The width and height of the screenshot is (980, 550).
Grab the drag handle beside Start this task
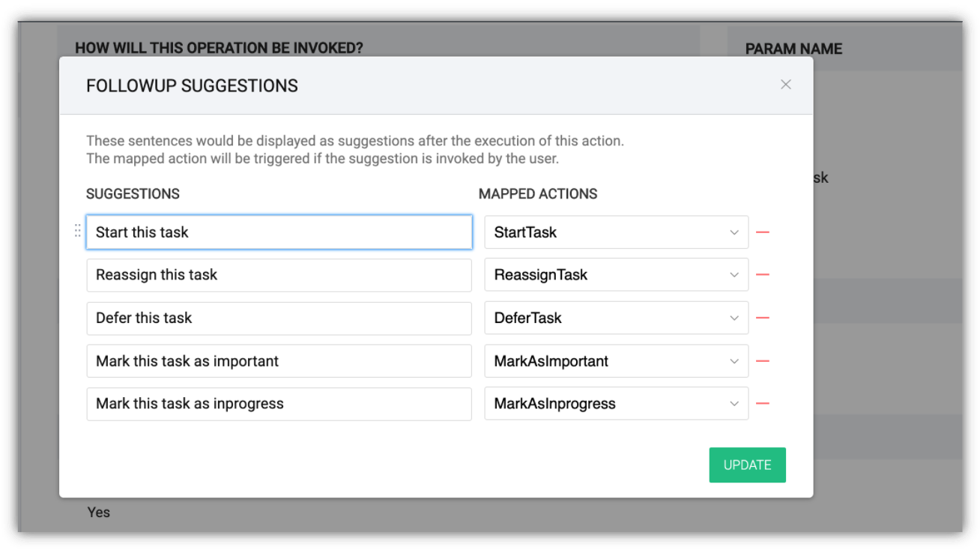coord(77,232)
